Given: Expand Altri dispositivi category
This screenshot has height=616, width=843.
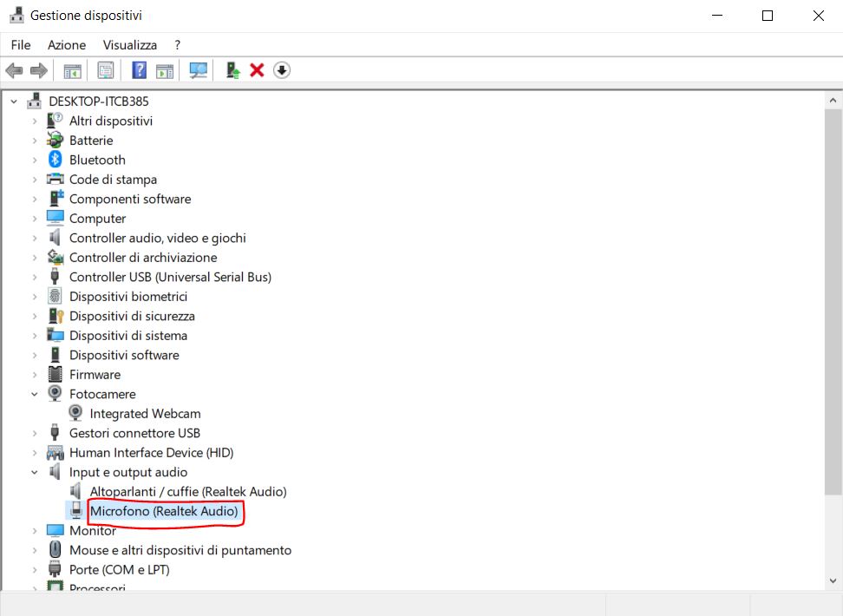Looking at the screenshot, I should pos(35,121).
